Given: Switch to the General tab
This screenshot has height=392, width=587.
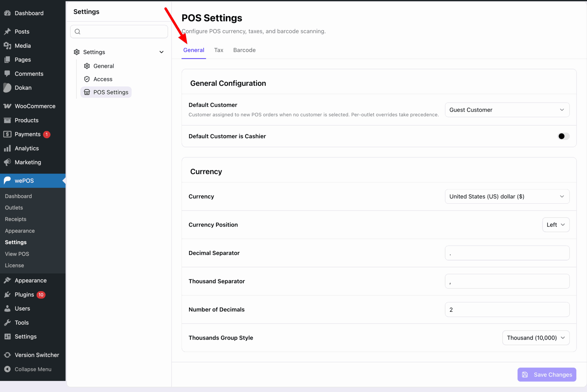Looking at the screenshot, I should [194, 50].
